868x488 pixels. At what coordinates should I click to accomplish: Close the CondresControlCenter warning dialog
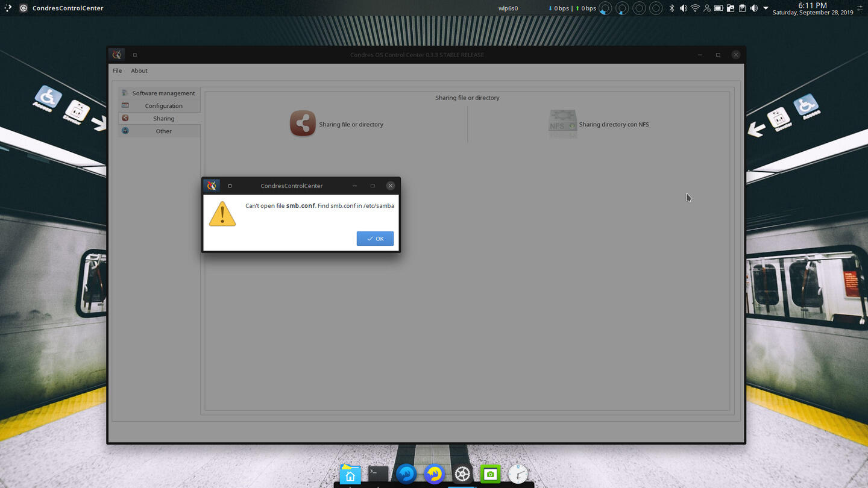coord(391,186)
